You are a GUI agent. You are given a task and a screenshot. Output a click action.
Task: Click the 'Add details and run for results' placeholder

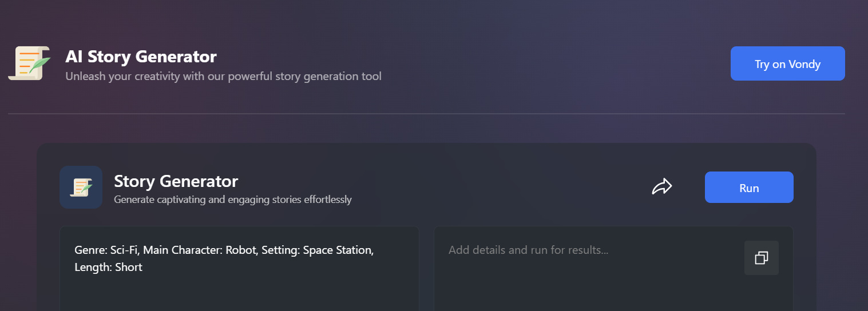click(528, 250)
